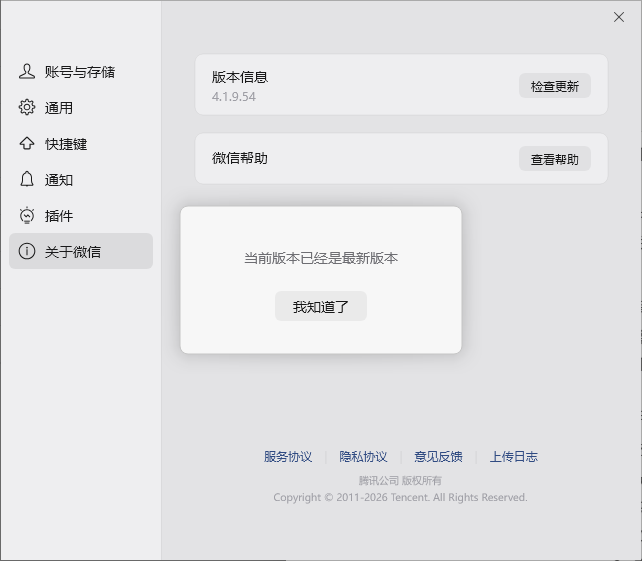Click the up-arrow icon beside 快捷键
The width and height of the screenshot is (642, 561).
pyautogui.click(x=27, y=143)
